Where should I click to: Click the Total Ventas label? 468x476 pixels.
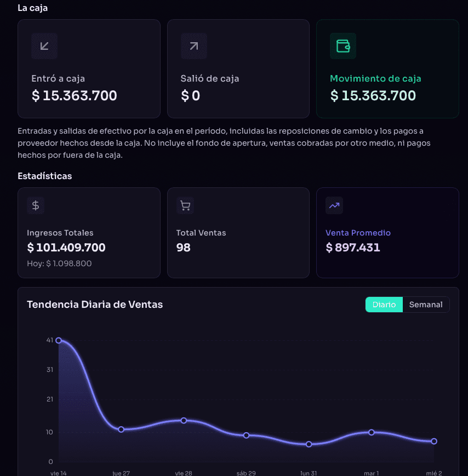(x=201, y=233)
